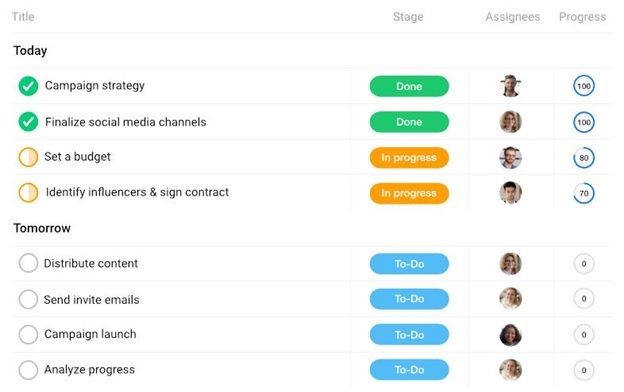The height and width of the screenshot is (392, 624).
Task: Open the Done stage pill for Campaign strategy
Action: [x=409, y=86]
